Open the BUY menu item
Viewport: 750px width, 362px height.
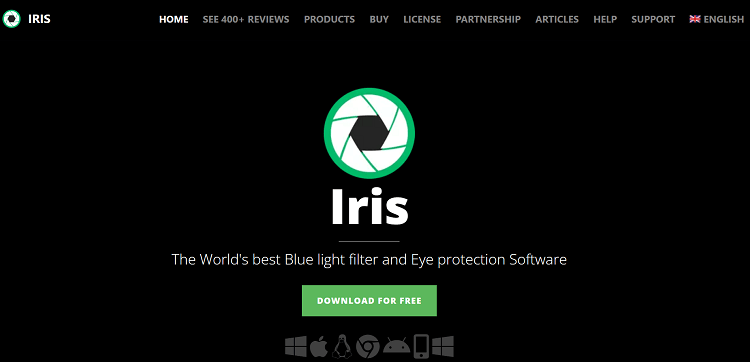point(379,20)
